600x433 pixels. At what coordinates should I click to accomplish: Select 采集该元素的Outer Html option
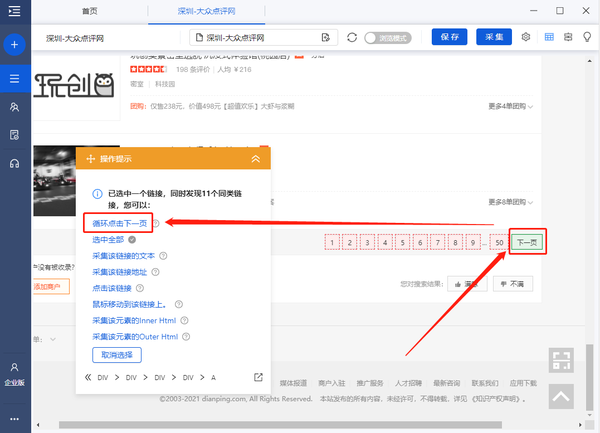coord(135,337)
